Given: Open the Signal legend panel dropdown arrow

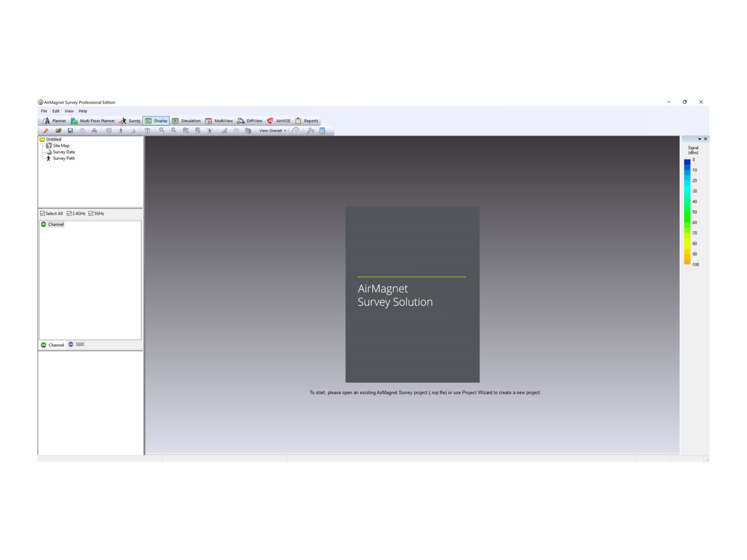Looking at the screenshot, I should (700, 139).
